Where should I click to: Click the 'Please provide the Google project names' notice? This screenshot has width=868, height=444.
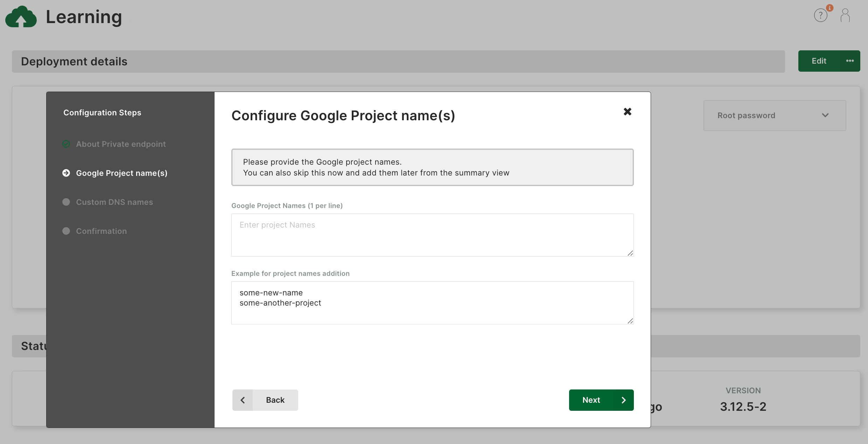pos(432,167)
